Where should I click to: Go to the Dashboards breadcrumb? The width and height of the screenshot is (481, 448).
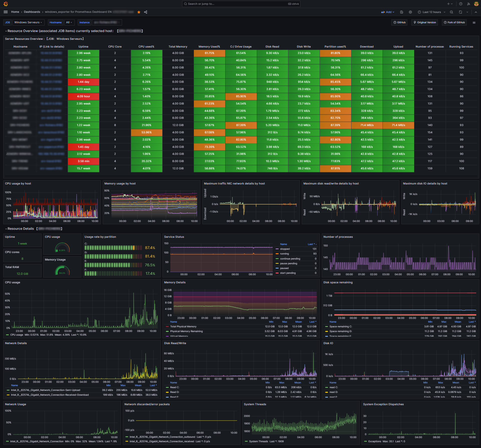pyautogui.click(x=32, y=12)
